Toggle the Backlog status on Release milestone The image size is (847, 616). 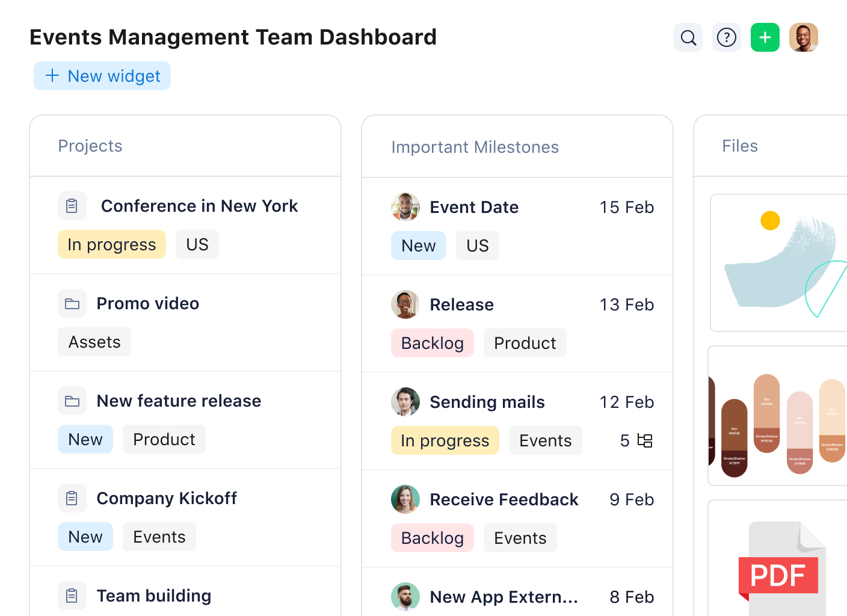(x=432, y=343)
